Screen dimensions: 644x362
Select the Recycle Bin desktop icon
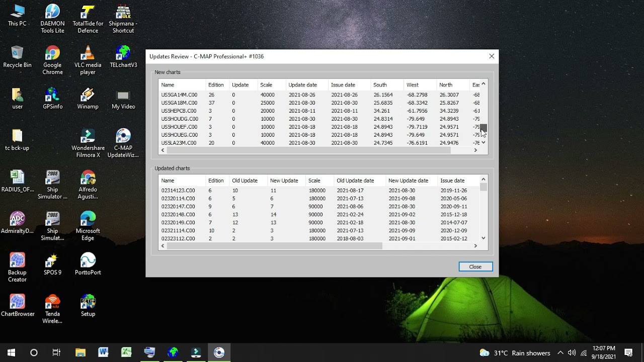click(x=17, y=57)
